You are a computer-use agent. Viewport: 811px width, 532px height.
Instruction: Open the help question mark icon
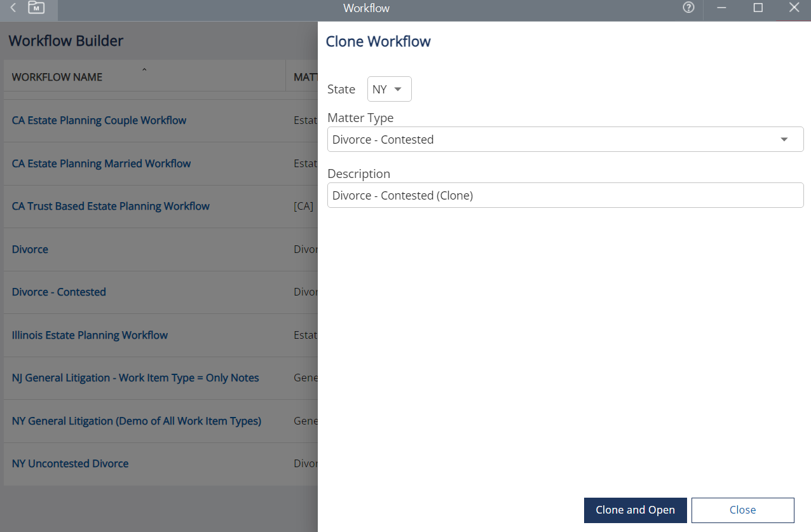(688, 8)
